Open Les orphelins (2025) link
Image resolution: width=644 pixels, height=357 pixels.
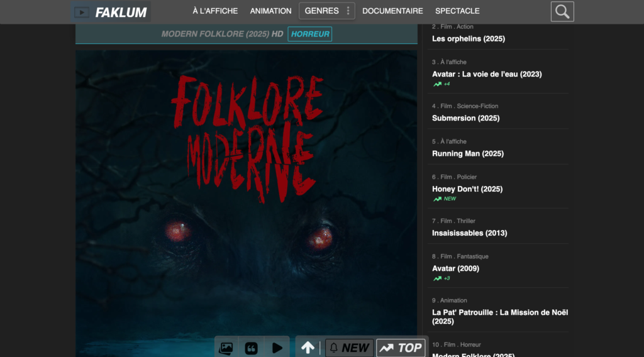click(468, 39)
